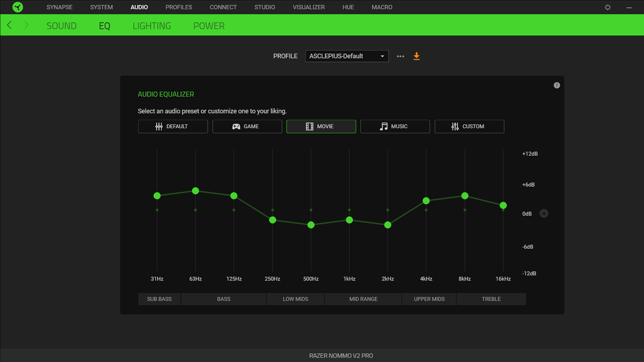This screenshot has width=644, height=362.
Task: Open the ASCLEPIUS-Default profile dropdown
Action: [347, 56]
